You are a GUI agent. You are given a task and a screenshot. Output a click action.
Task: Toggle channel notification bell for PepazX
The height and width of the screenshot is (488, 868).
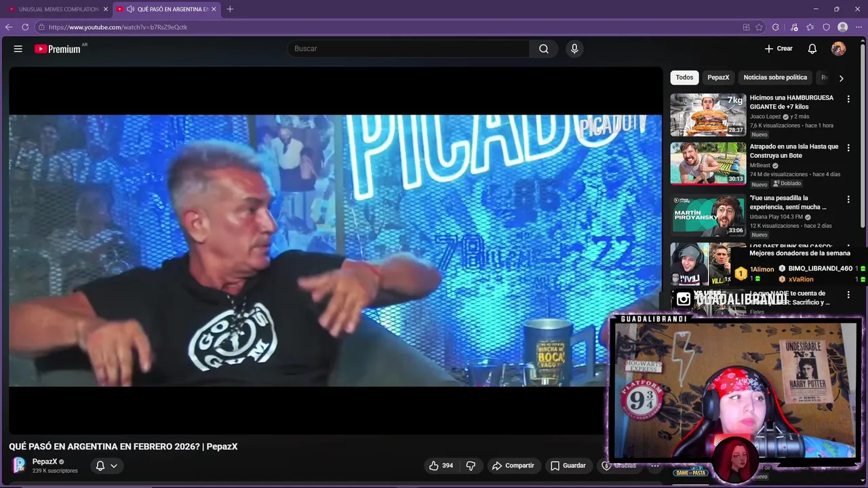pos(100,466)
